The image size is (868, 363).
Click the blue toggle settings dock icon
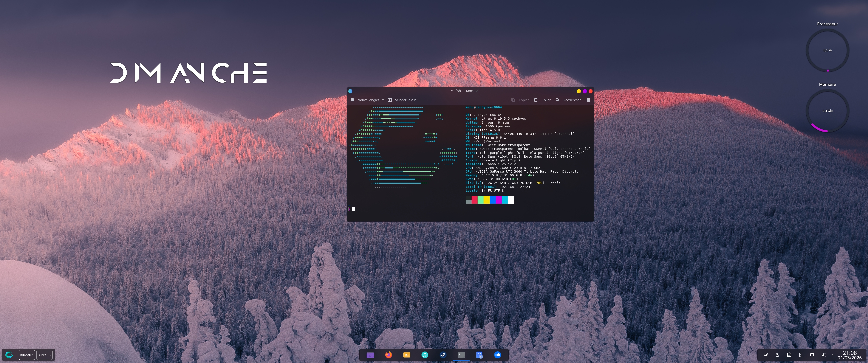[498, 355]
